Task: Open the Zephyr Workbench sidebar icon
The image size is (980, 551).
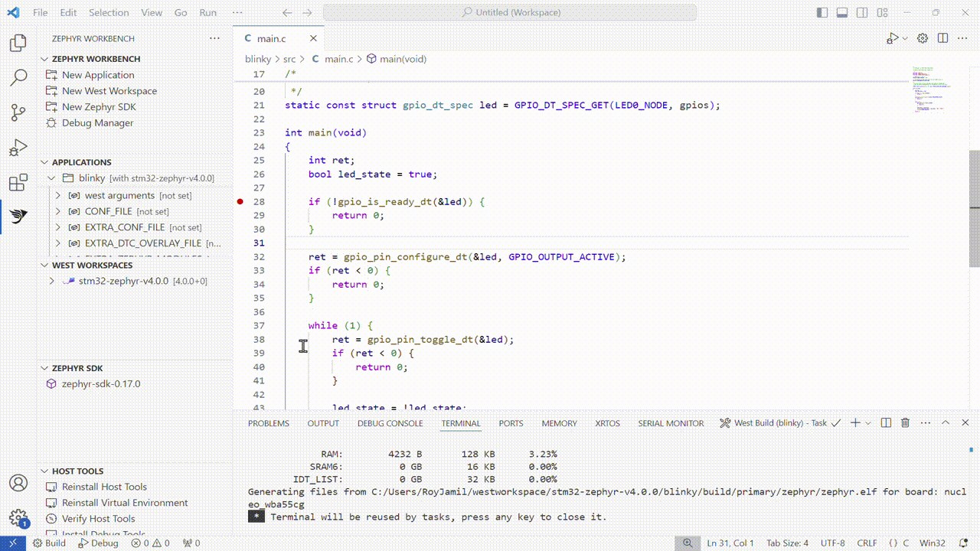Action: (18, 217)
